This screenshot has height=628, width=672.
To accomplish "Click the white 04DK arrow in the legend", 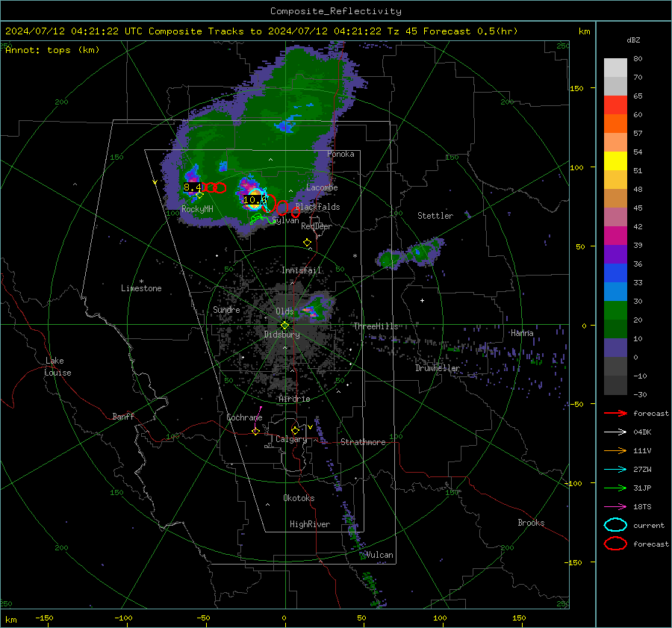I will [615, 432].
